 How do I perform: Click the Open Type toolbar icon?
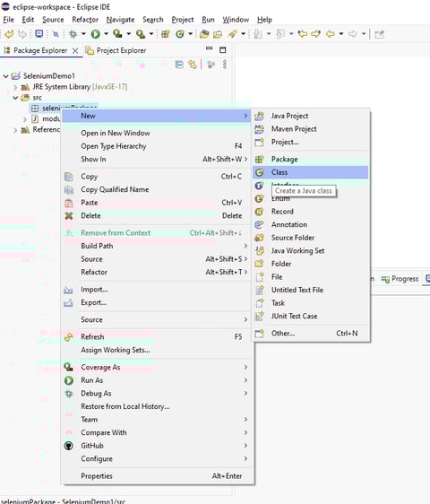tap(204, 34)
